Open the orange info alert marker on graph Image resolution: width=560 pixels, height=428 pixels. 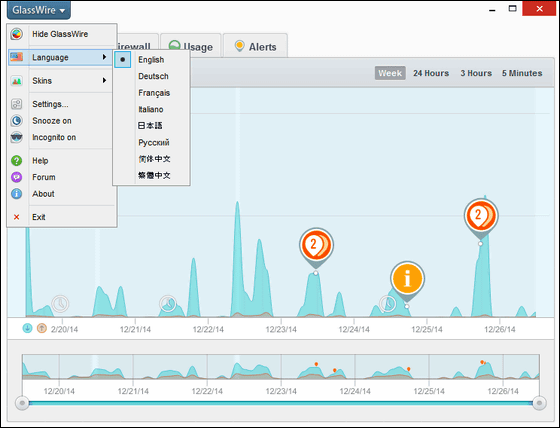pos(407,279)
